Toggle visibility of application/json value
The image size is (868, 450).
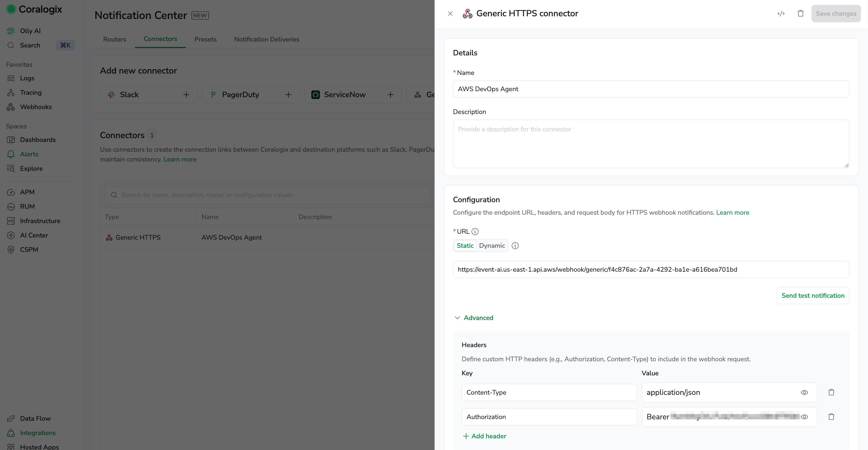[x=804, y=392]
